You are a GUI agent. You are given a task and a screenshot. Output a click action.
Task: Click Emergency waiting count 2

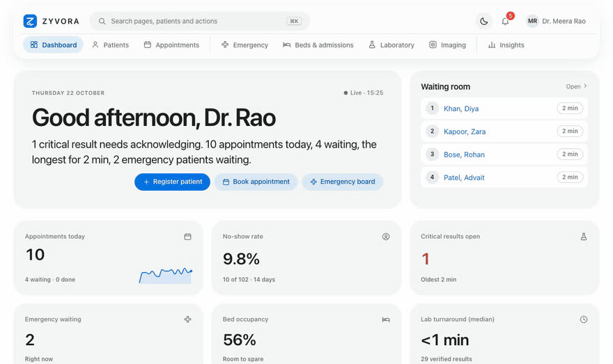click(30, 340)
